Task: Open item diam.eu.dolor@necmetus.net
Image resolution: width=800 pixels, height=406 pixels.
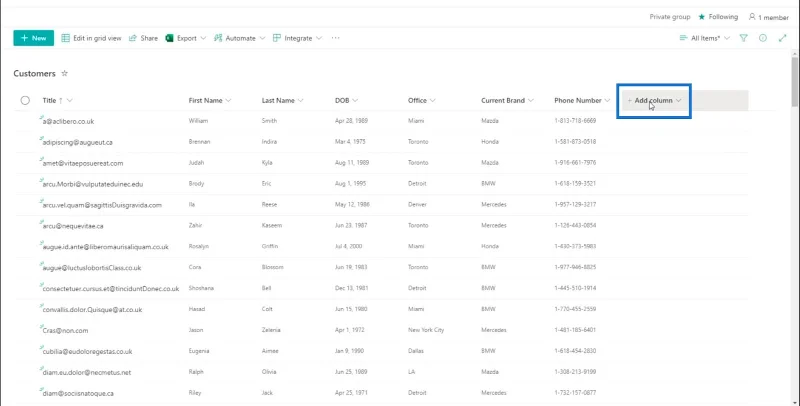Action: click(87, 372)
